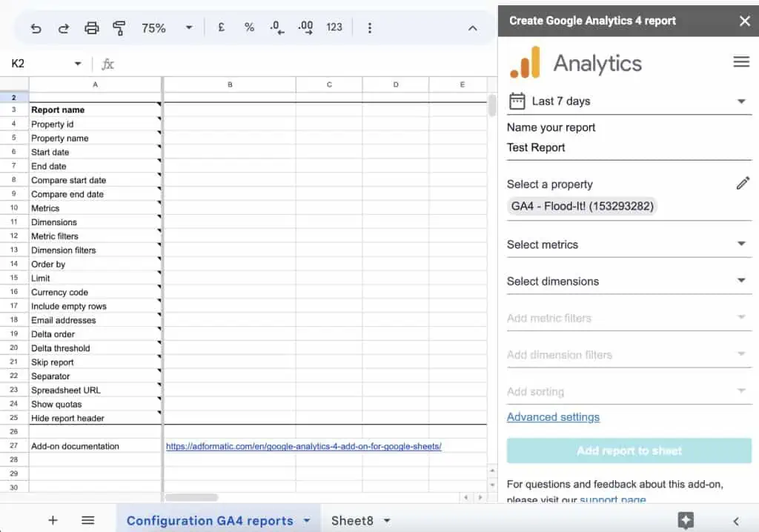Click the Undo icon
Image resolution: width=759 pixels, height=532 pixels.
pos(37,27)
